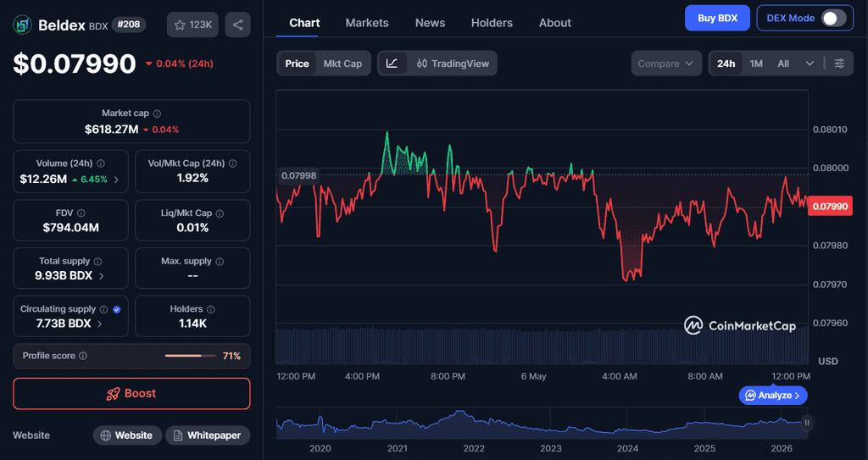Select the line chart icon
This screenshot has height=460, width=868.
[392, 64]
